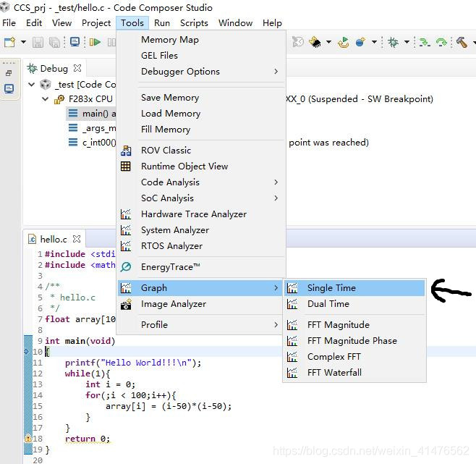Open the Scripts menu

coord(194,23)
